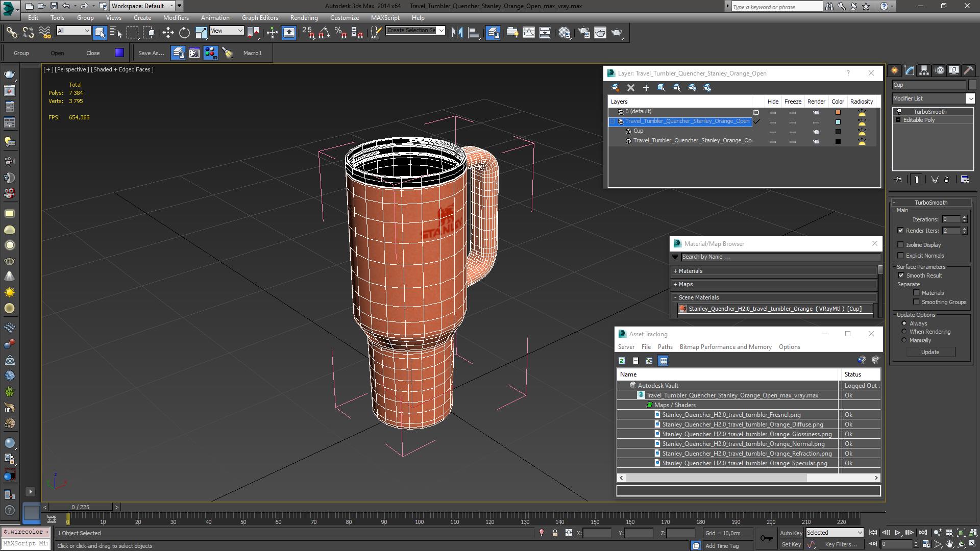Viewport: 980px width, 551px height.
Task: Open the Motion command panel tab
Action: click(x=940, y=70)
